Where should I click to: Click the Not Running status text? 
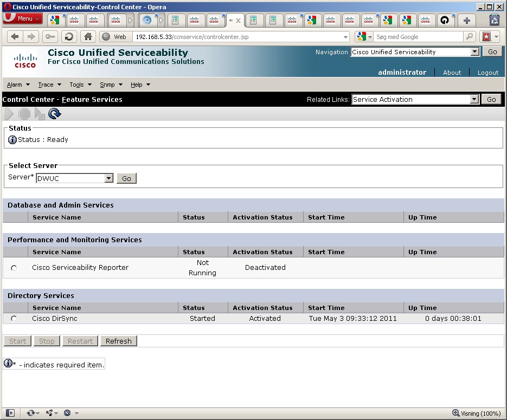(202, 268)
